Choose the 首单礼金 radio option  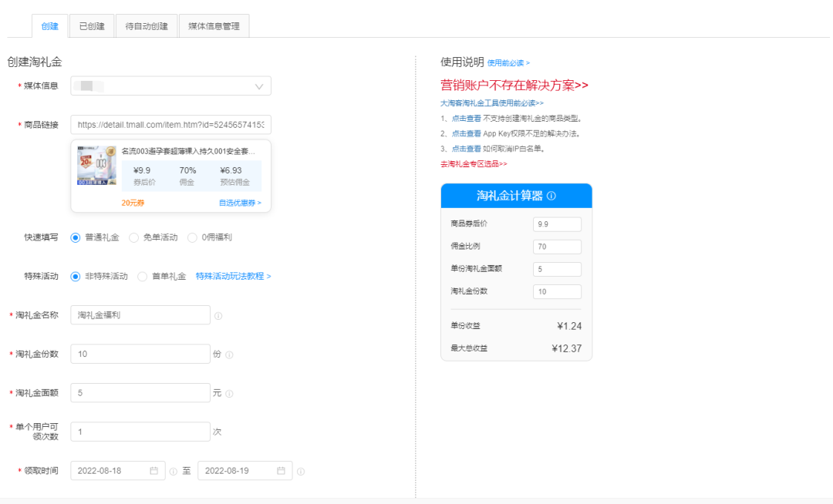143,277
